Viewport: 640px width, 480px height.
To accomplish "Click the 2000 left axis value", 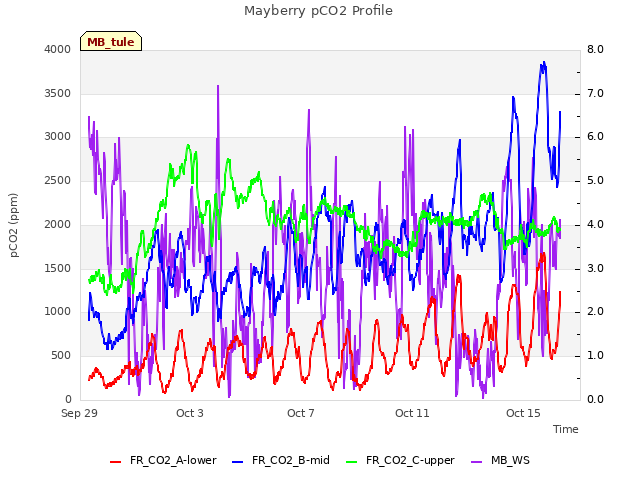I will click(x=58, y=224).
